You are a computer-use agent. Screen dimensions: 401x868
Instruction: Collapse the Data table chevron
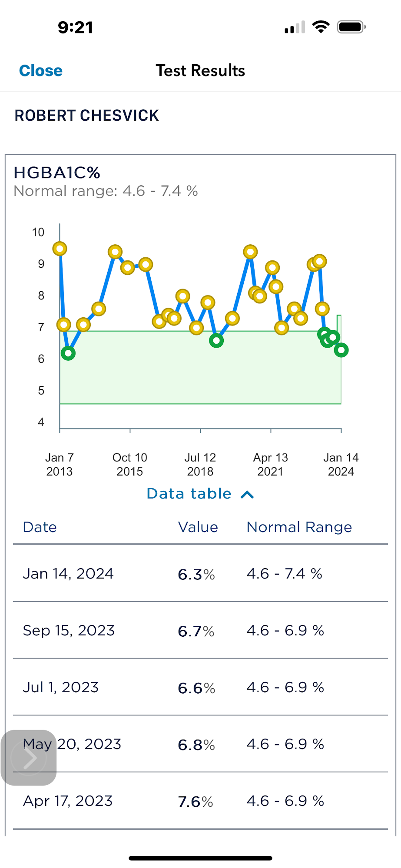247,494
